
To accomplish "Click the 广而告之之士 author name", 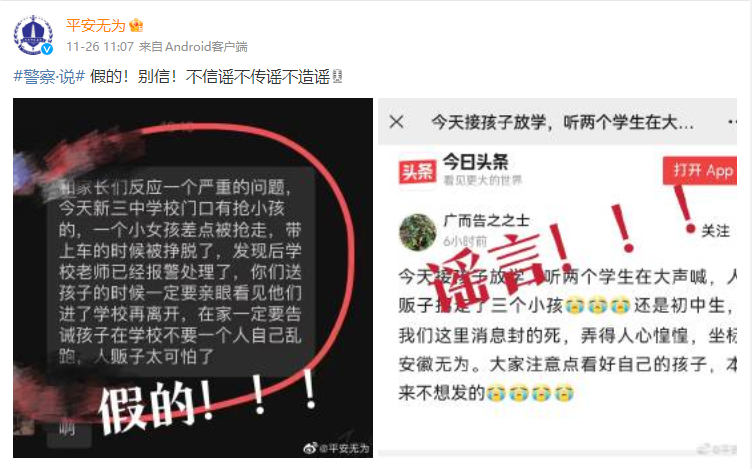I will [x=486, y=221].
